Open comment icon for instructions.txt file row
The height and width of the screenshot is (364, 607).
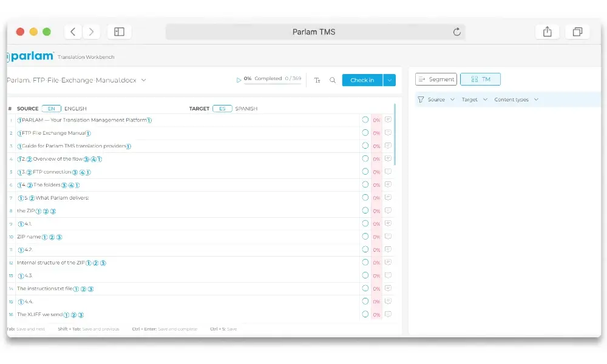pyautogui.click(x=388, y=288)
